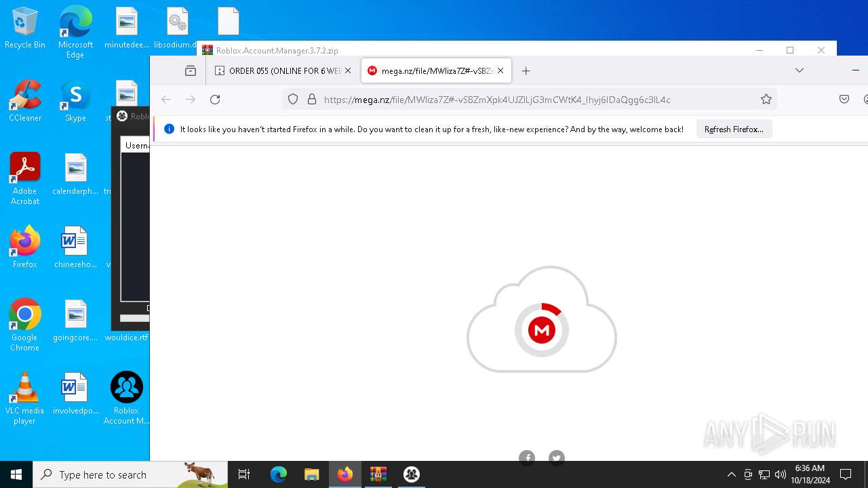Open the VLC media player desktop shortcut
Viewport: 868px width, 488px height.
point(24,399)
